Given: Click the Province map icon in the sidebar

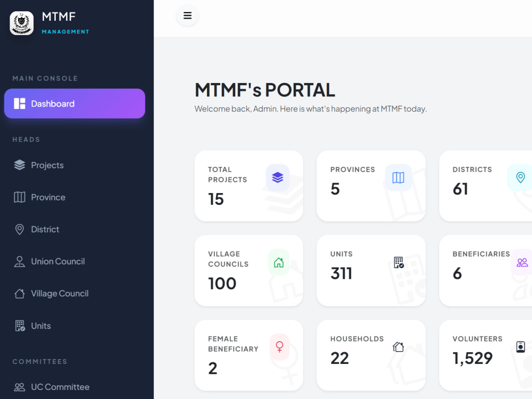Looking at the screenshot, I should (x=20, y=197).
